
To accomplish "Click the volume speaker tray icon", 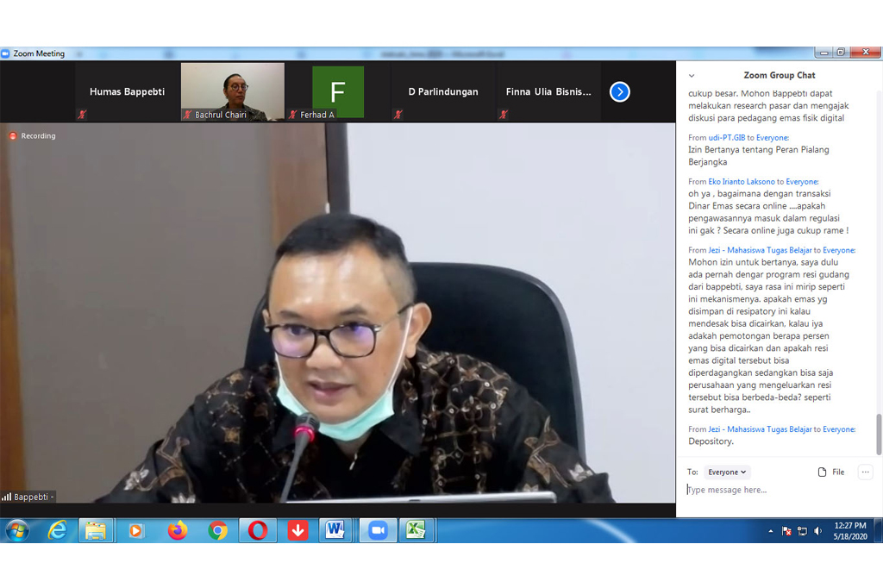I will pos(818,531).
